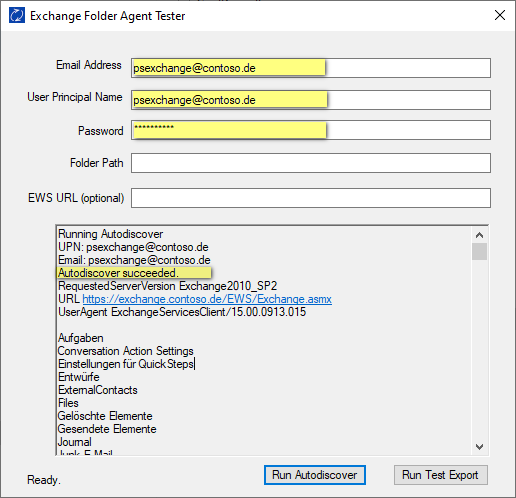Click the log scrollbar down arrow
This screenshot has height=498, width=516.
[x=479, y=447]
